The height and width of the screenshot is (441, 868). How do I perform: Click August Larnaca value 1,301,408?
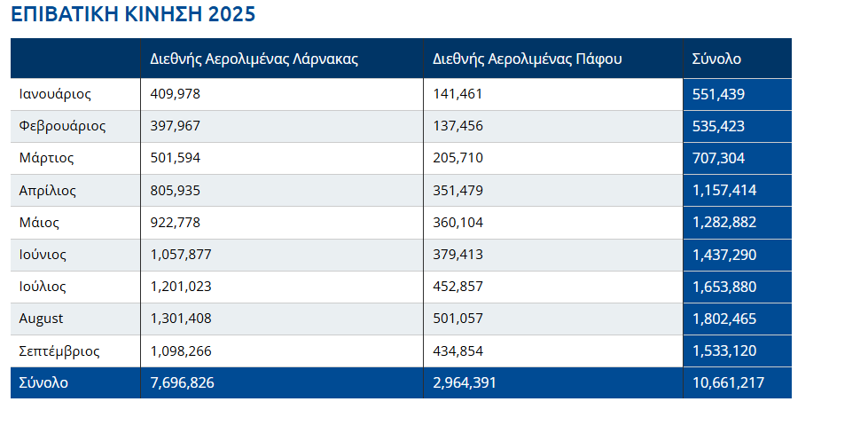point(181,319)
